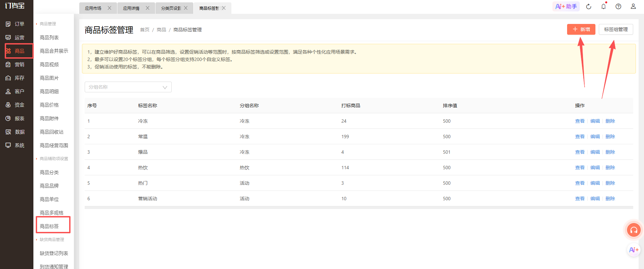The width and height of the screenshot is (644, 269).
Task: Delete the 爆品 tag row
Action: coord(610,152)
